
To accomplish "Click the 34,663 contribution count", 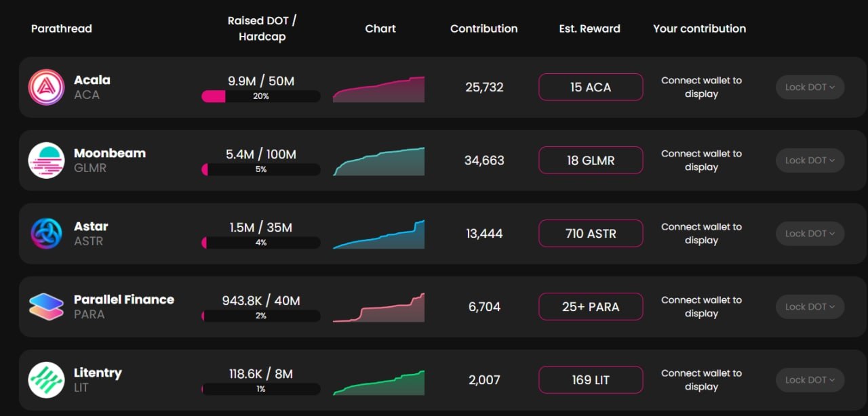I will tap(484, 161).
